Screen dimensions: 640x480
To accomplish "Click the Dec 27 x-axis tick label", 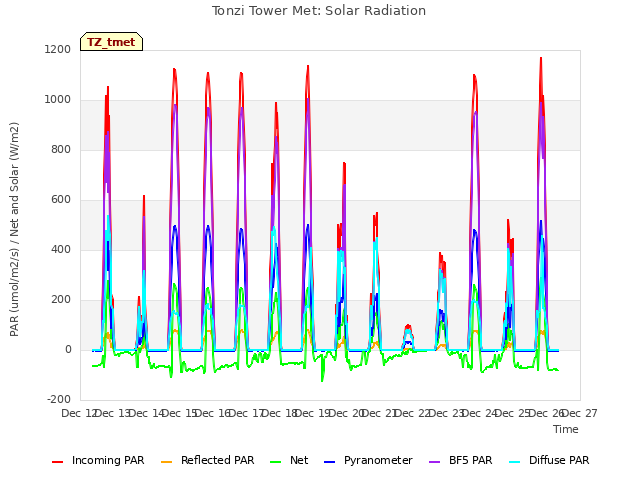I will click(x=580, y=413).
